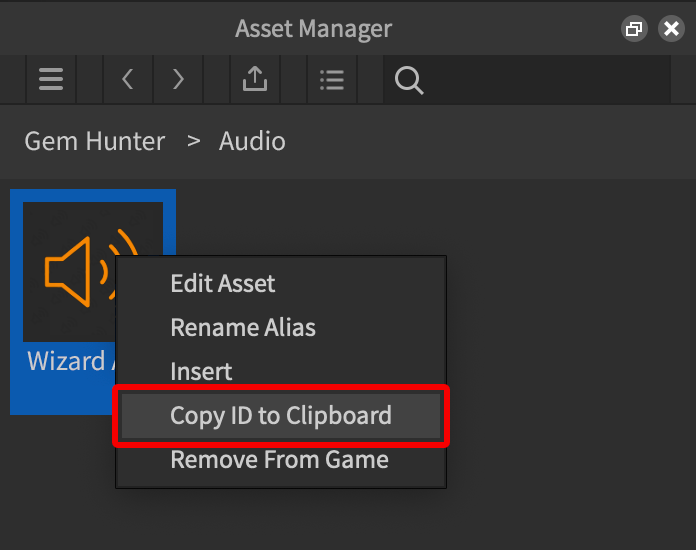This screenshot has height=550, width=696.
Task: Select Rename Alias in the context menu
Action: point(243,328)
